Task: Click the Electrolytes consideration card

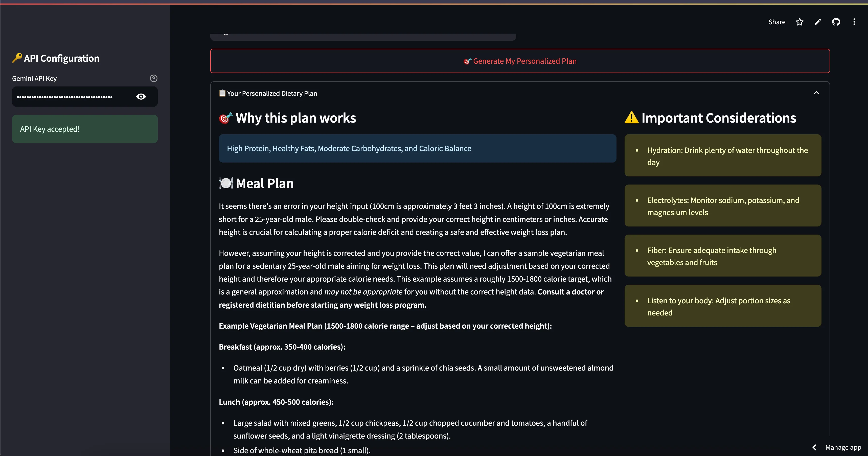Action: [x=722, y=206]
